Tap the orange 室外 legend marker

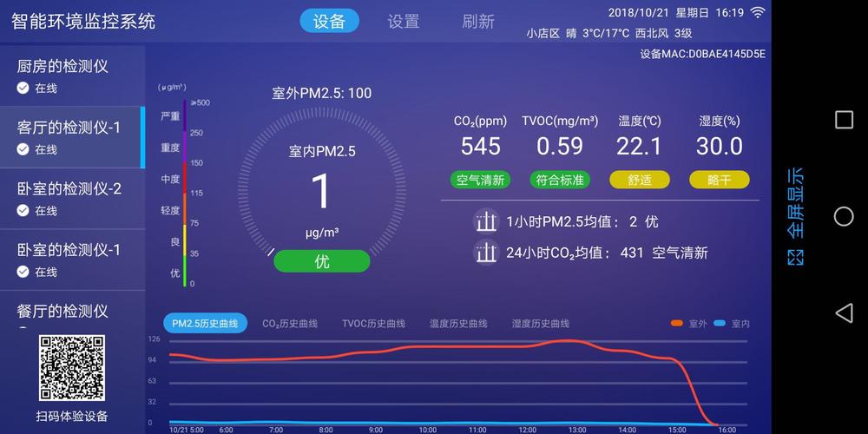[676, 323]
